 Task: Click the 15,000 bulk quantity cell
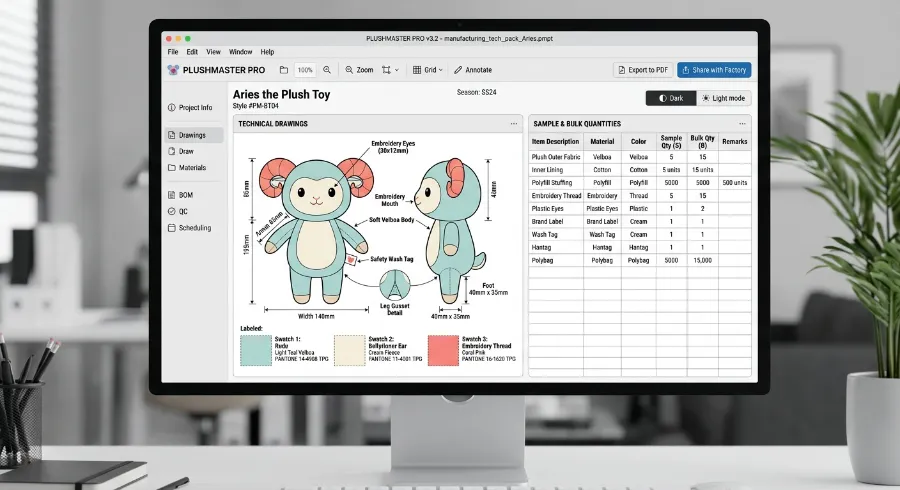pyautogui.click(x=703, y=260)
